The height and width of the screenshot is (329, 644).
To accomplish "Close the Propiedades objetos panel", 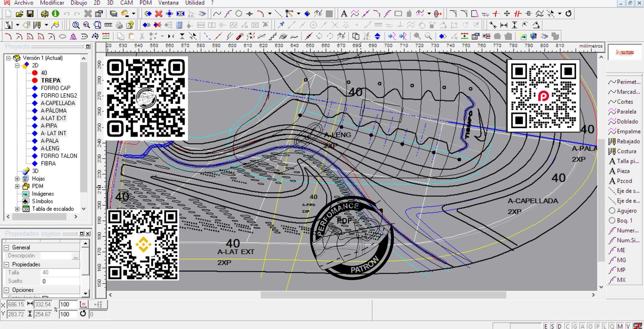I will point(88,234).
